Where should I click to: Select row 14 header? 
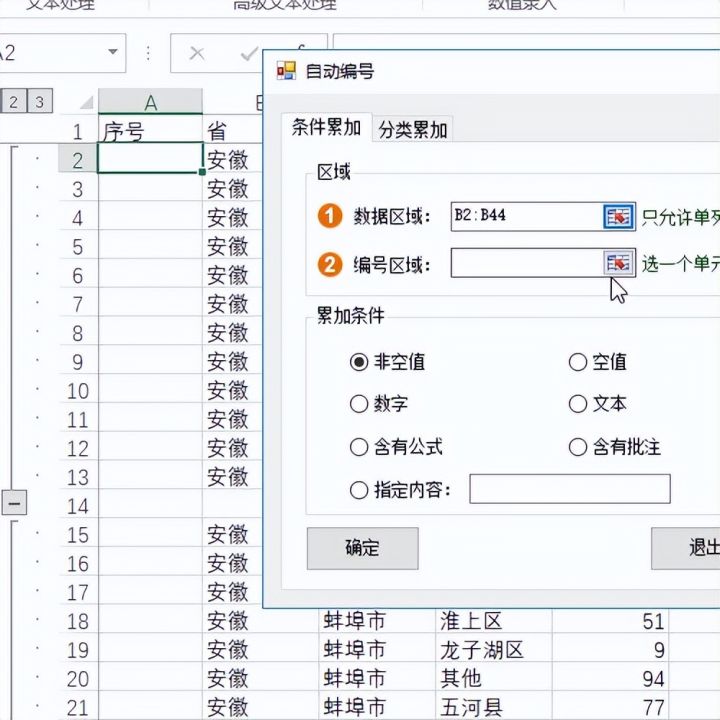[78, 506]
